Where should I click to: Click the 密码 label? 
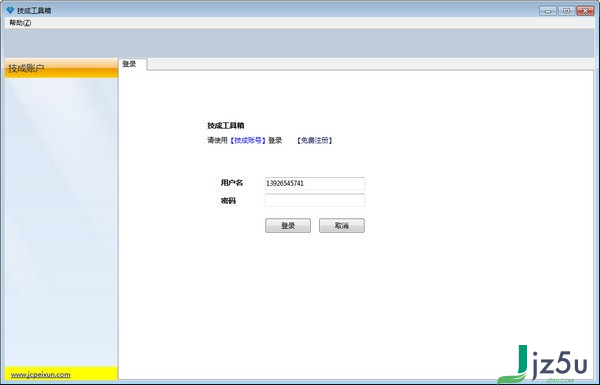click(228, 201)
